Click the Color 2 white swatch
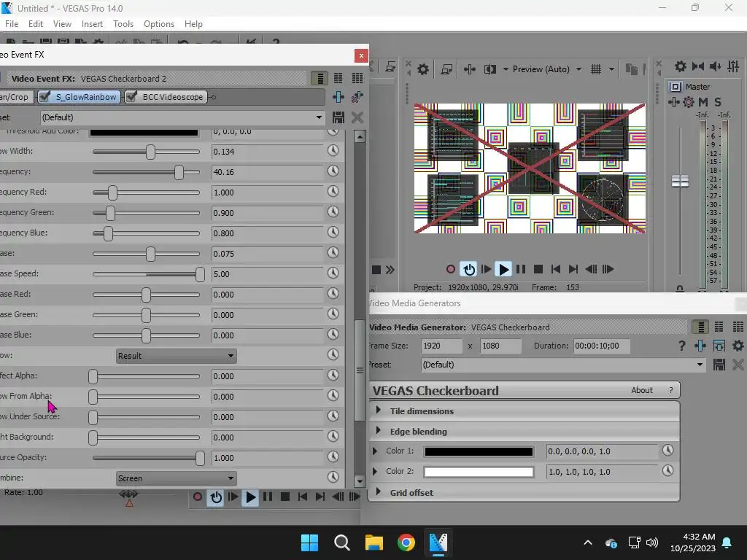This screenshot has height=560, width=747. 479,472
